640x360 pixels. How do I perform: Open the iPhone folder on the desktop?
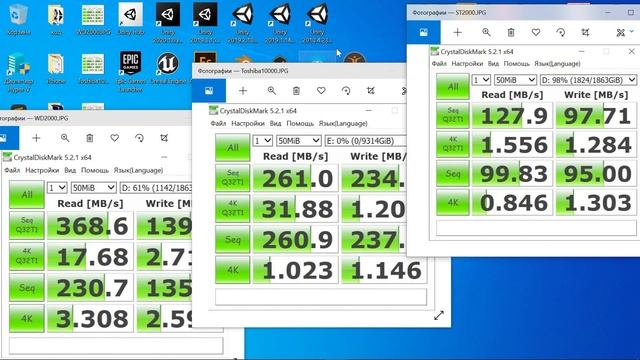tap(56, 69)
